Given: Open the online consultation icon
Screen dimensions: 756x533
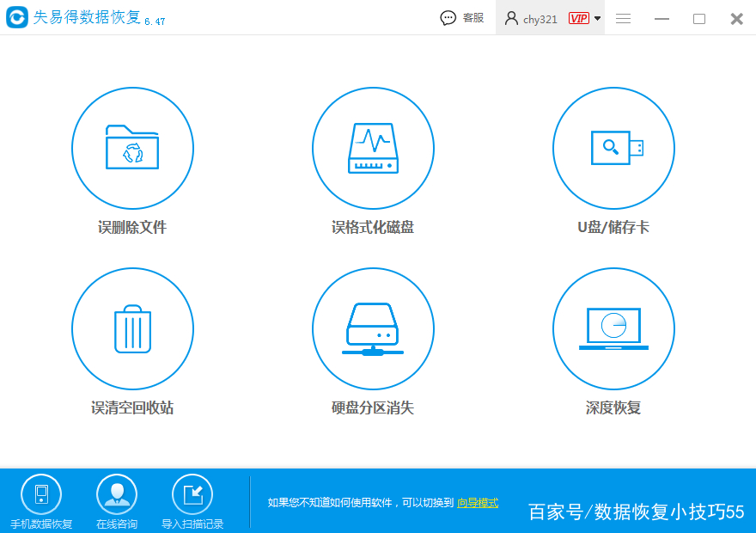Looking at the screenshot, I should pyautogui.click(x=117, y=494).
